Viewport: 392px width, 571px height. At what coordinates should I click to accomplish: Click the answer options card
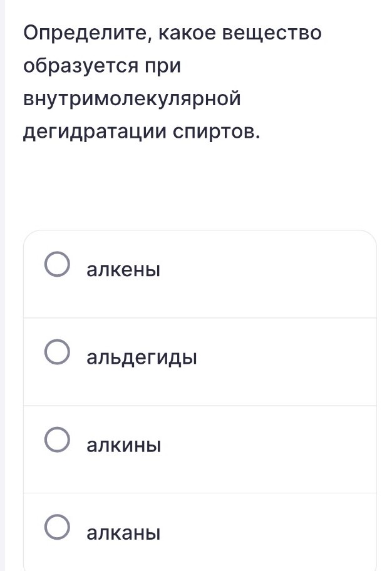[x=199, y=401]
